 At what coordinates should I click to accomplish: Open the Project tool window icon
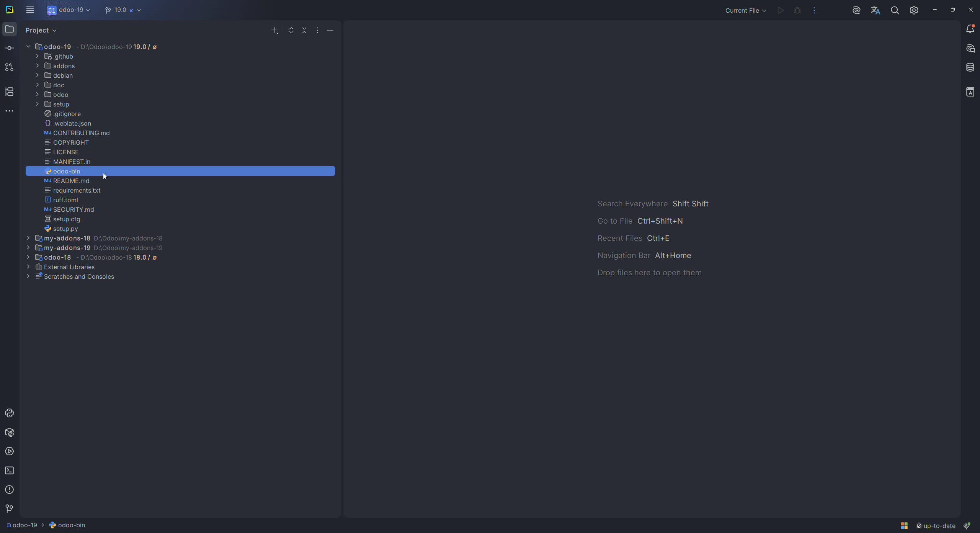pos(10,29)
